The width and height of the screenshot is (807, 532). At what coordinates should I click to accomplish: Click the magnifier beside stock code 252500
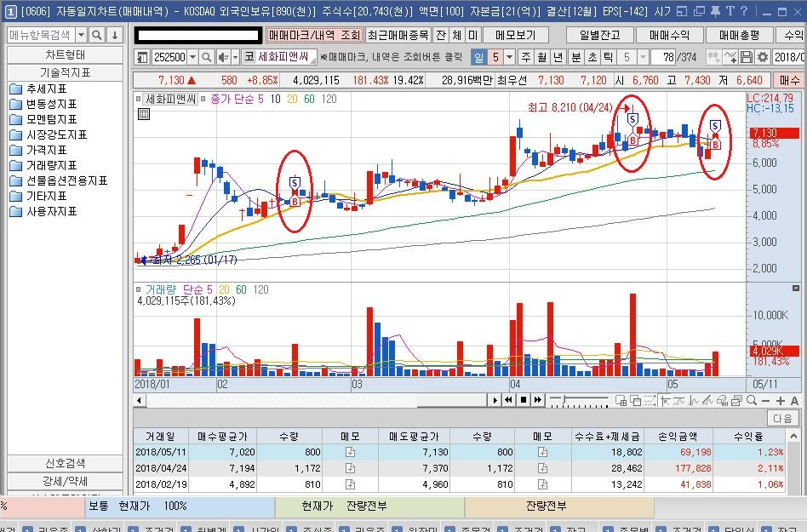point(206,57)
